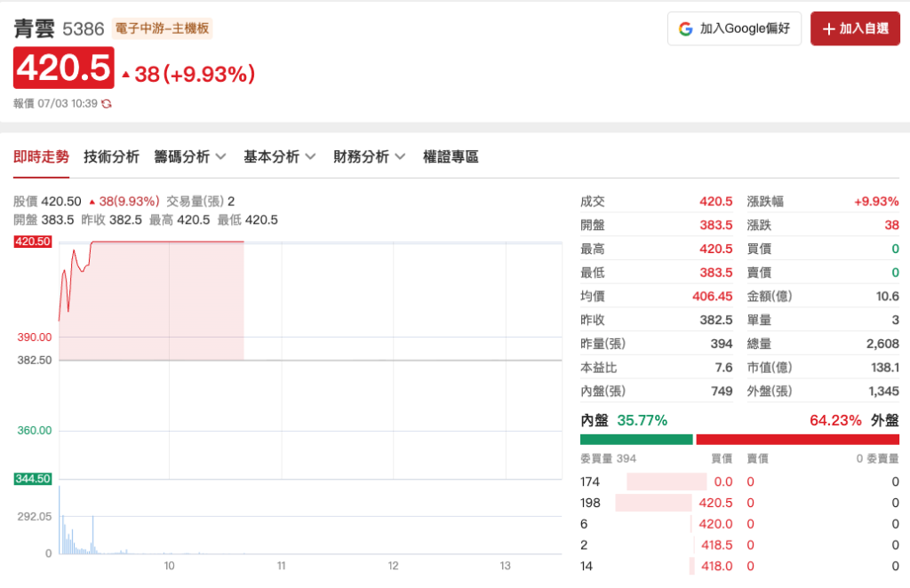Expand the 籌碼分析 chevron
Image resolution: width=910 pixels, height=588 pixels.
[220, 156]
